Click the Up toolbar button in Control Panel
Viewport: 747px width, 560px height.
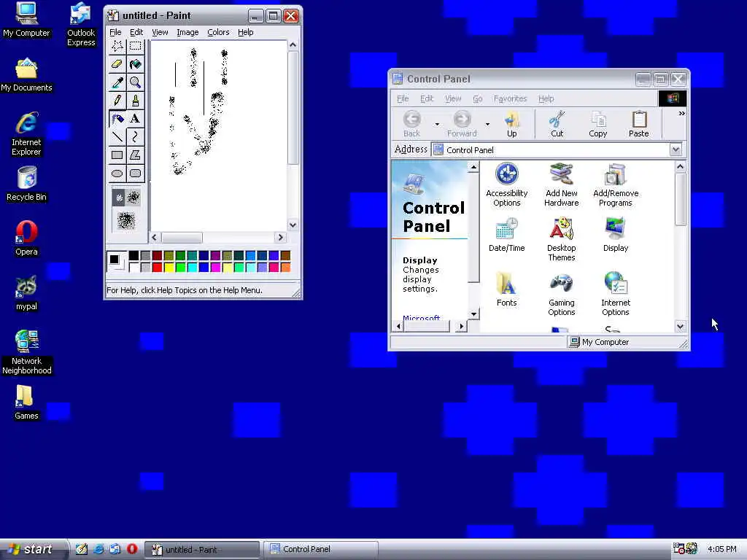point(511,124)
